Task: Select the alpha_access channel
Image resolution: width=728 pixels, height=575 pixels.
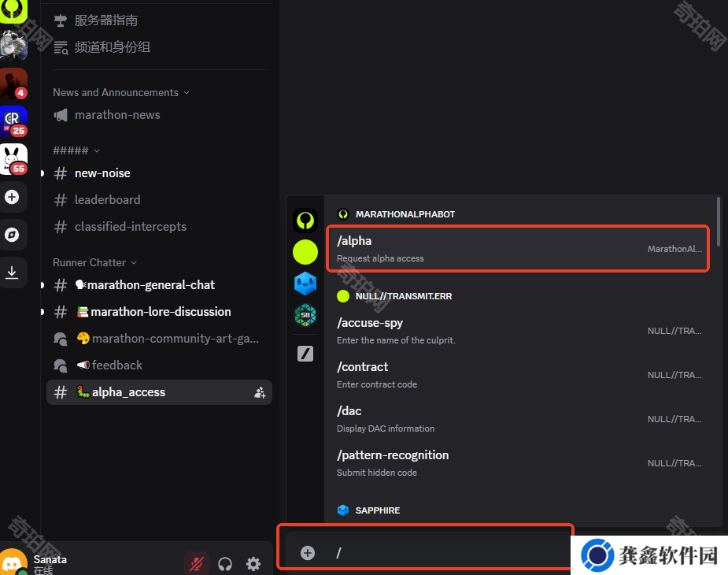Action: tap(159, 392)
